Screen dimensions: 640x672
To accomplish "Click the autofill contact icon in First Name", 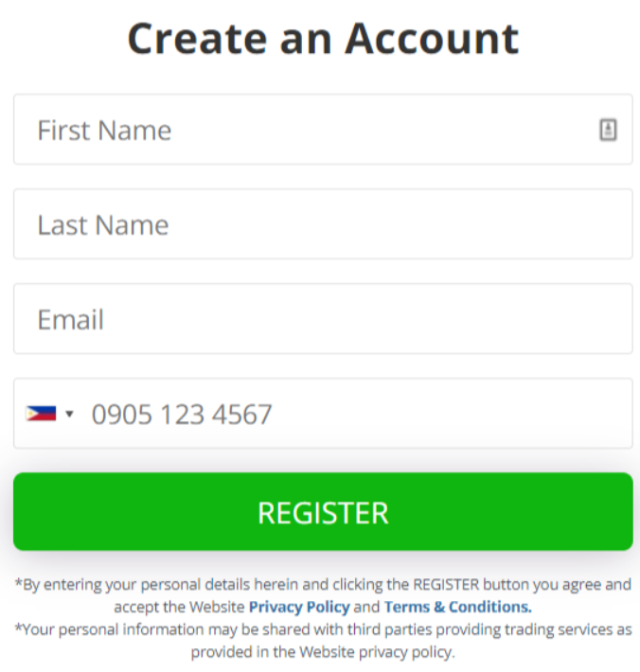I will 608,130.
